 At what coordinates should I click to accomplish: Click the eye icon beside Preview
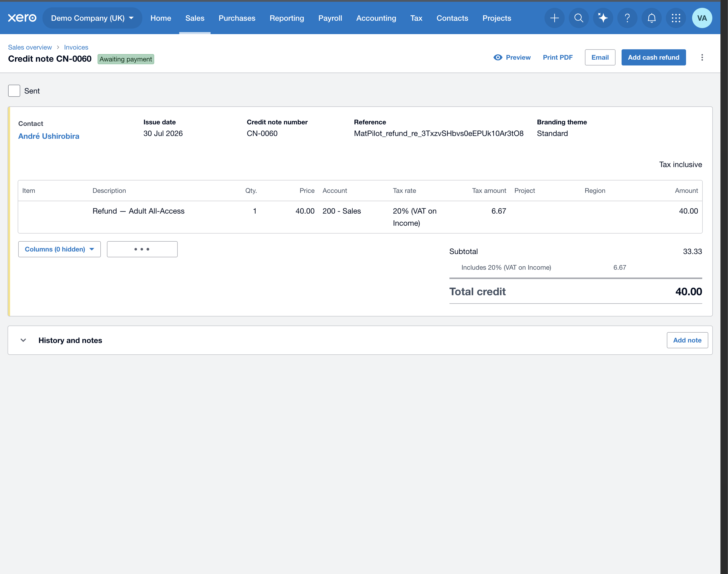[x=498, y=57]
